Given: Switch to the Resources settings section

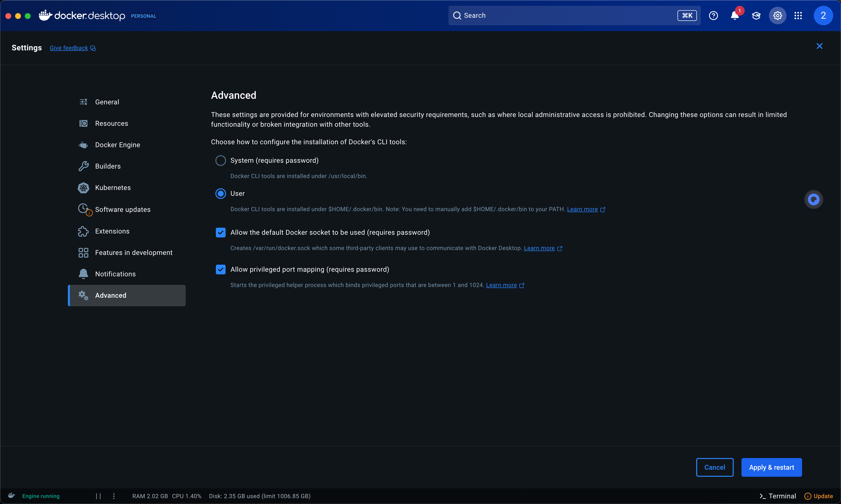Looking at the screenshot, I should (111, 124).
